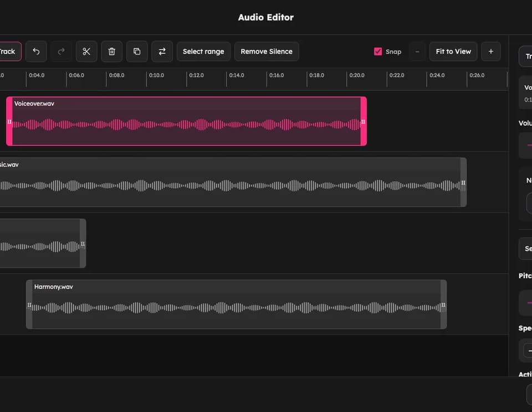Select the Harmony.wav clip
Screen dimensions: 532x412
click(x=236, y=305)
